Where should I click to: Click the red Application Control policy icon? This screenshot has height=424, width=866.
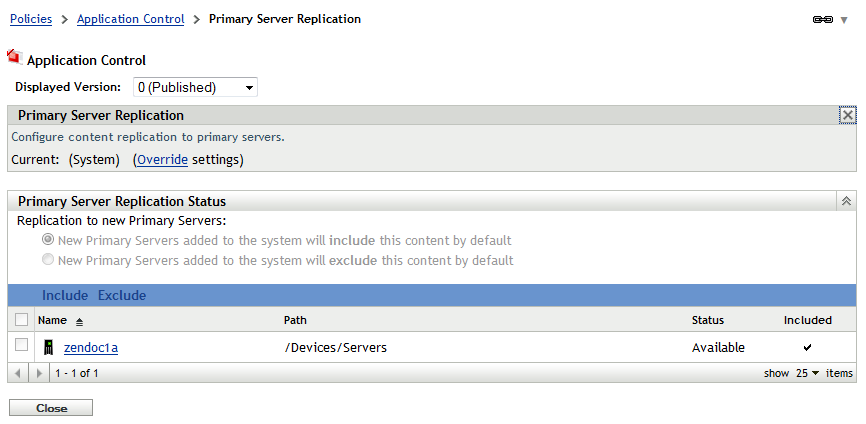(x=15, y=58)
